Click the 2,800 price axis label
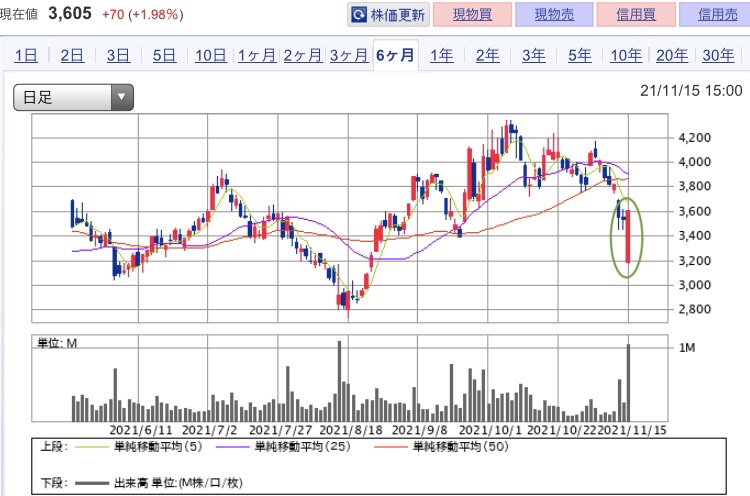This screenshot has height=496, width=750. pyautogui.click(x=695, y=309)
